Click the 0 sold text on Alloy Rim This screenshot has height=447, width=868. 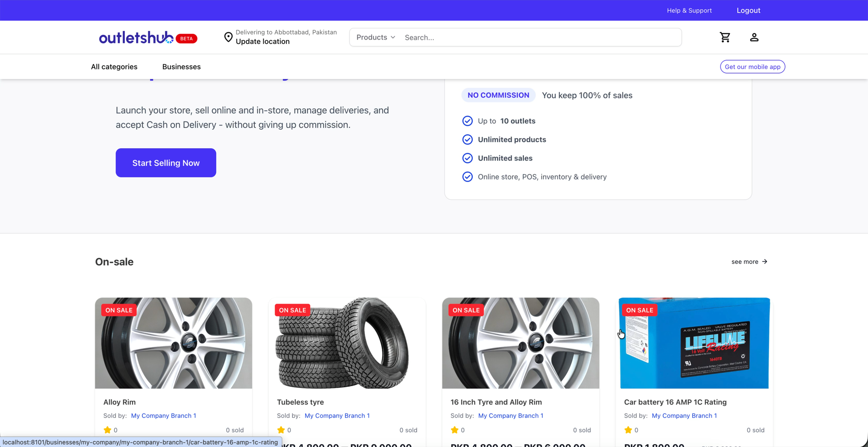[235, 430]
